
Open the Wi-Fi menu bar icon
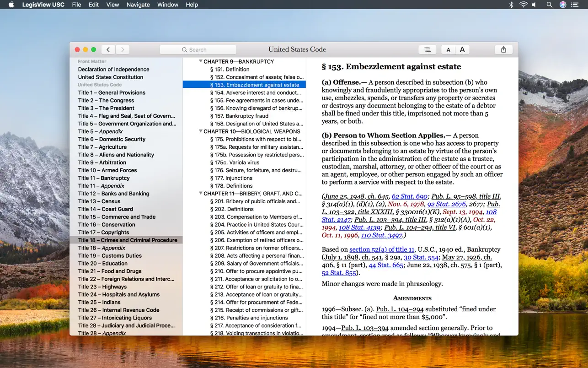pyautogui.click(x=523, y=5)
